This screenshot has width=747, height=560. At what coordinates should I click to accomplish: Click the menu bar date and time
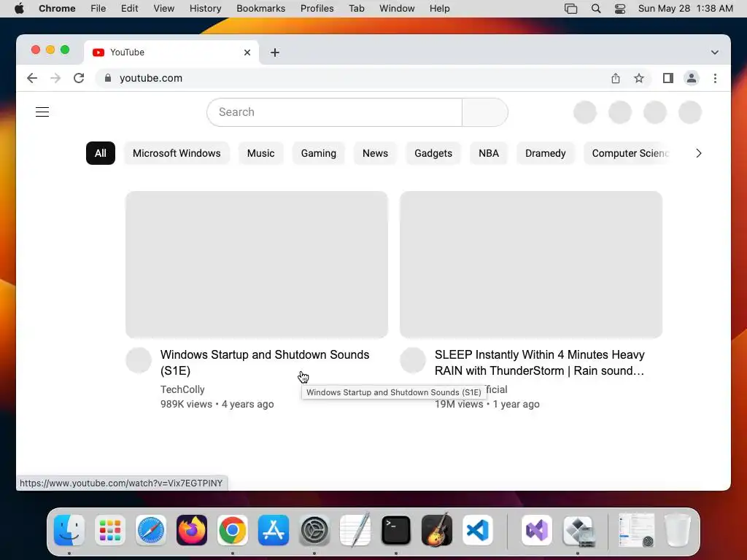pyautogui.click(x=686, y=9)
